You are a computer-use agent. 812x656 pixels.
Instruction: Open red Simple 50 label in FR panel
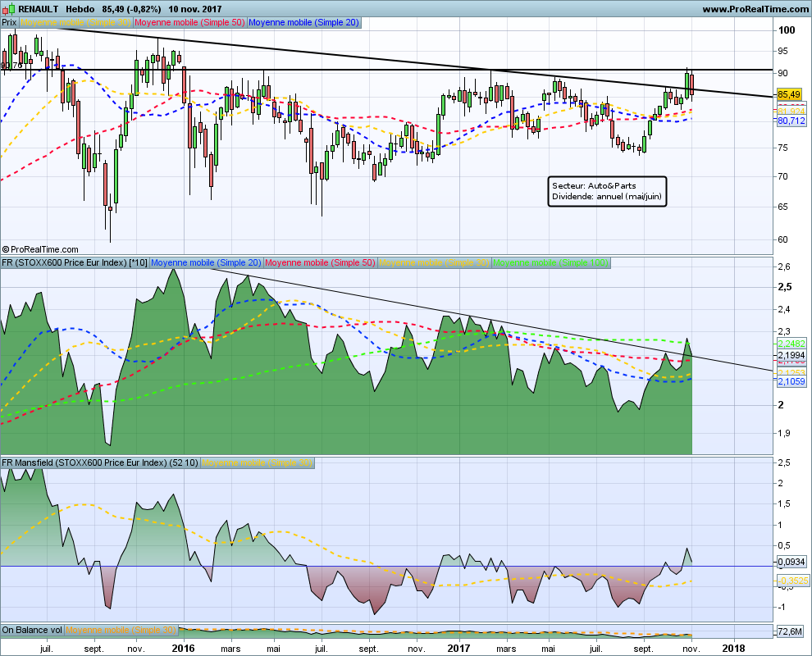point(320,263)
